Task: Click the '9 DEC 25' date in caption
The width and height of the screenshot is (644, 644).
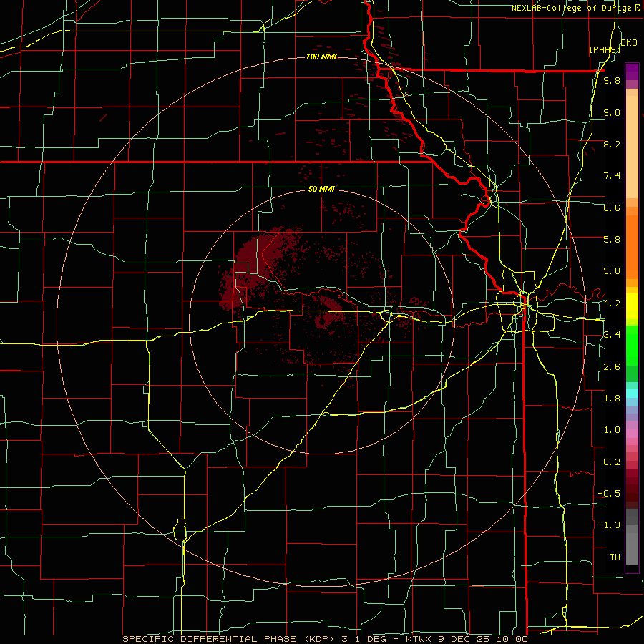Action: pyautogui.click(x=464, y=639)
